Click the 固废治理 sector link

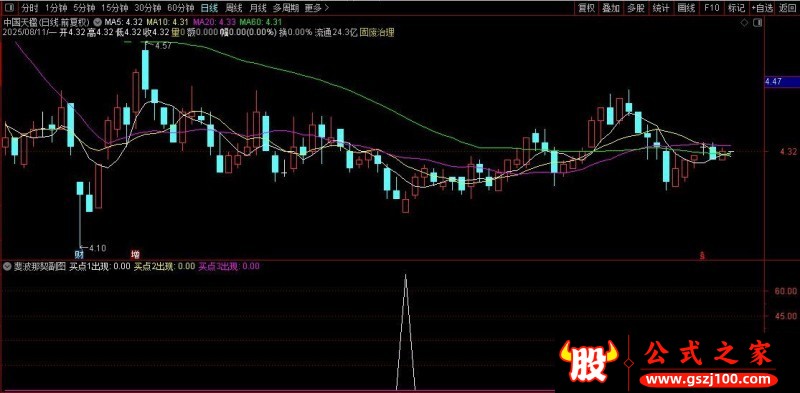(378, 32)
